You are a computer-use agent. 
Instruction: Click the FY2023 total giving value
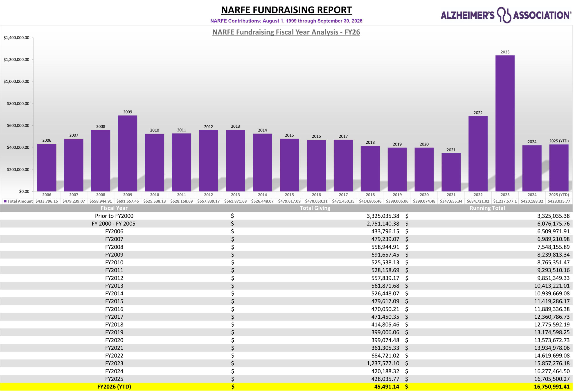tap(383, 363)
